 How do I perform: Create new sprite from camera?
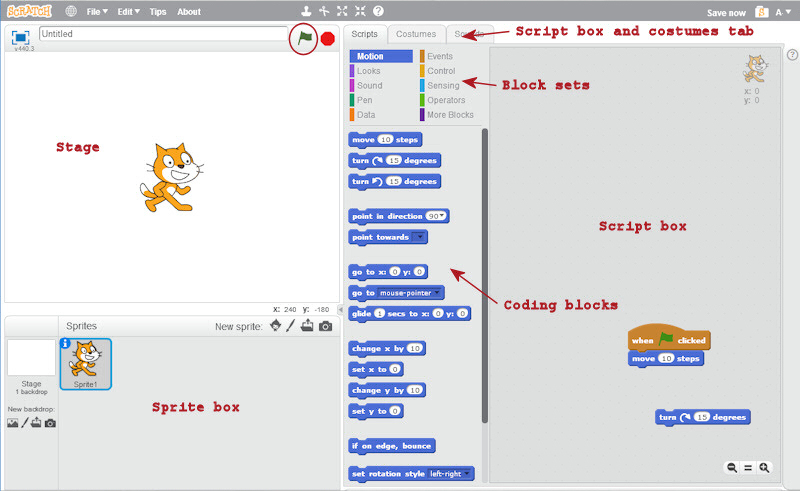pos(326,326)
